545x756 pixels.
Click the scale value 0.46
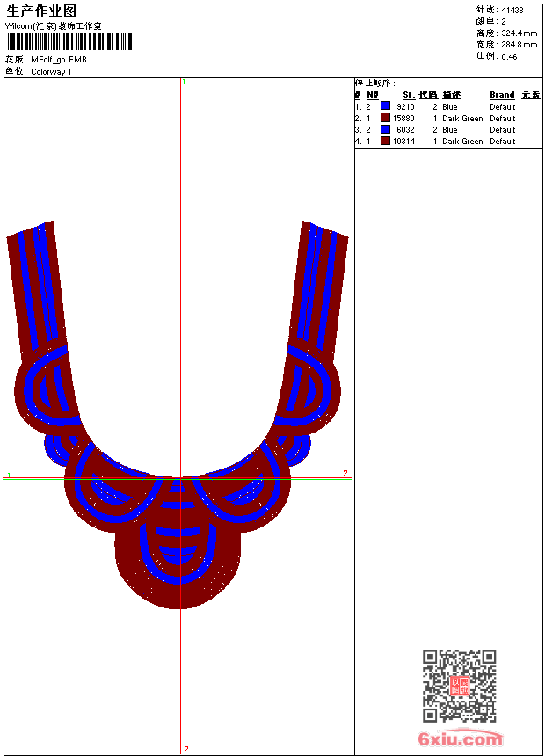509,56
